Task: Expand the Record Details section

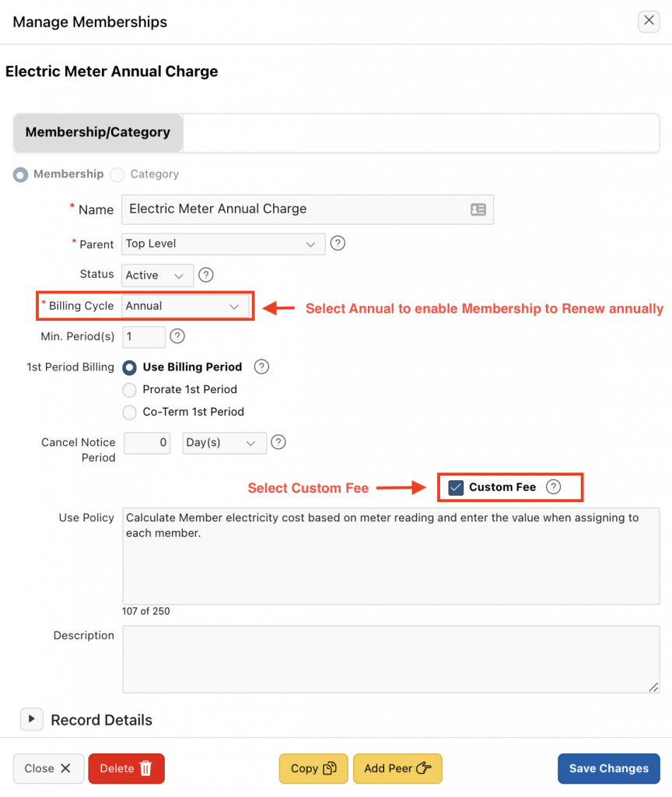Action: (31, 719)
